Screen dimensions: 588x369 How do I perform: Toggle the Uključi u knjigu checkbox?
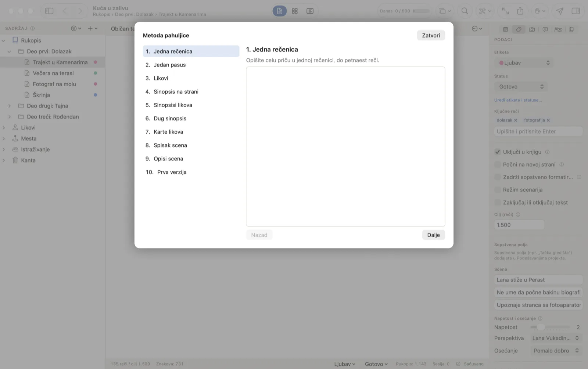[x=498, y=152]
